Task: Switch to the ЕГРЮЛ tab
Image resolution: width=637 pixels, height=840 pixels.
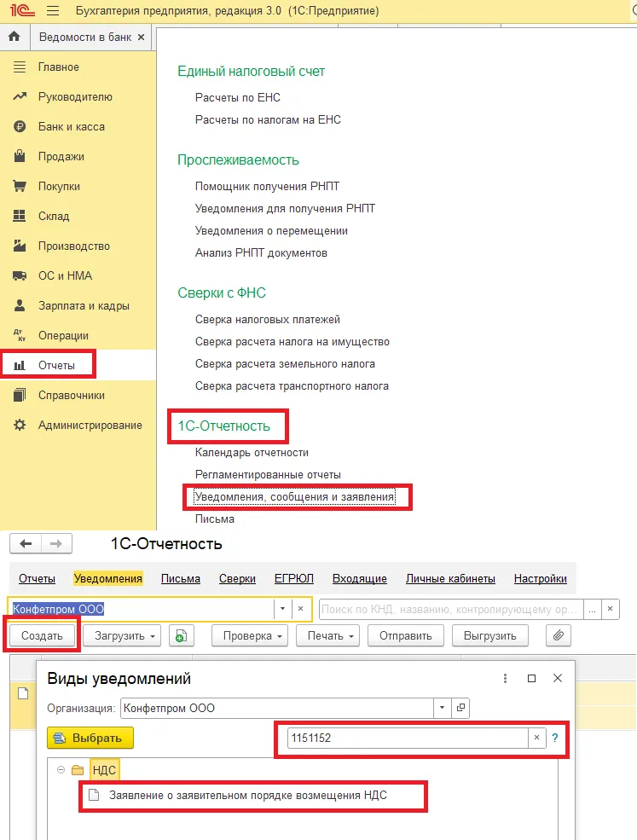Action: (294, 578)
